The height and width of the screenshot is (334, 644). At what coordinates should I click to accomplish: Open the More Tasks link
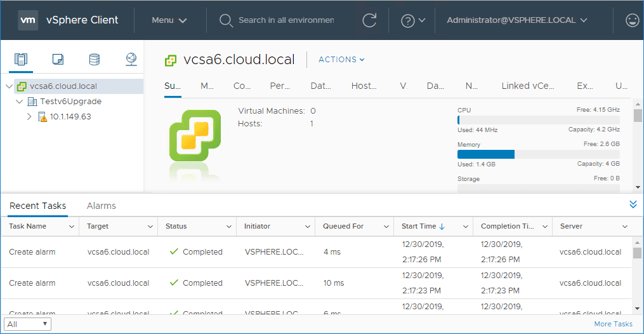612,324
